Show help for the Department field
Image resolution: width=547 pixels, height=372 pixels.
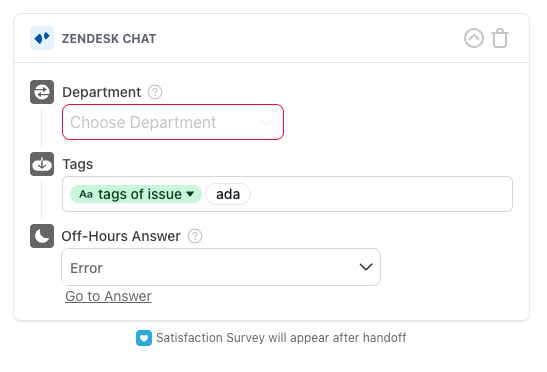pos(155,92)
